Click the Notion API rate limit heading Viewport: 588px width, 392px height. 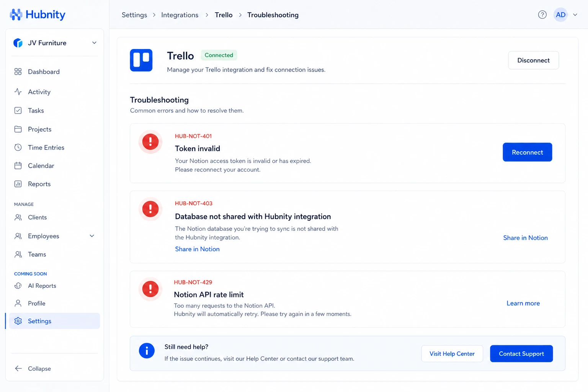(x=209, y=294)
